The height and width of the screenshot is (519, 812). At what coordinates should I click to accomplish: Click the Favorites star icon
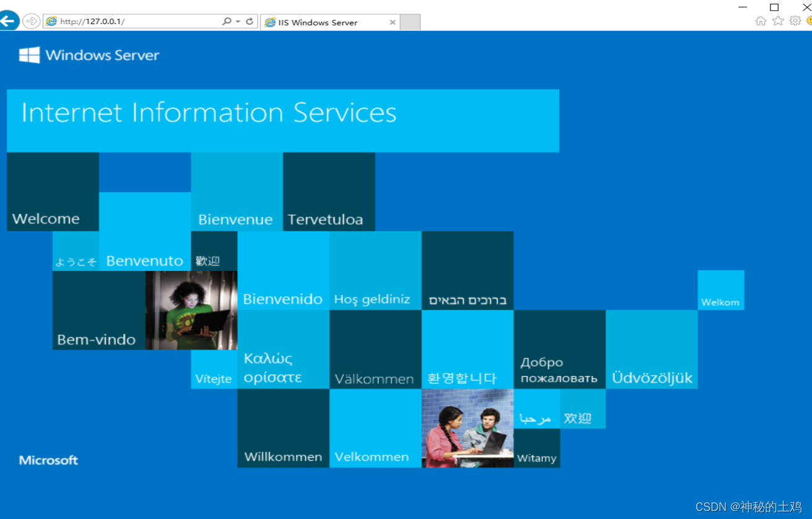(777, 20)
